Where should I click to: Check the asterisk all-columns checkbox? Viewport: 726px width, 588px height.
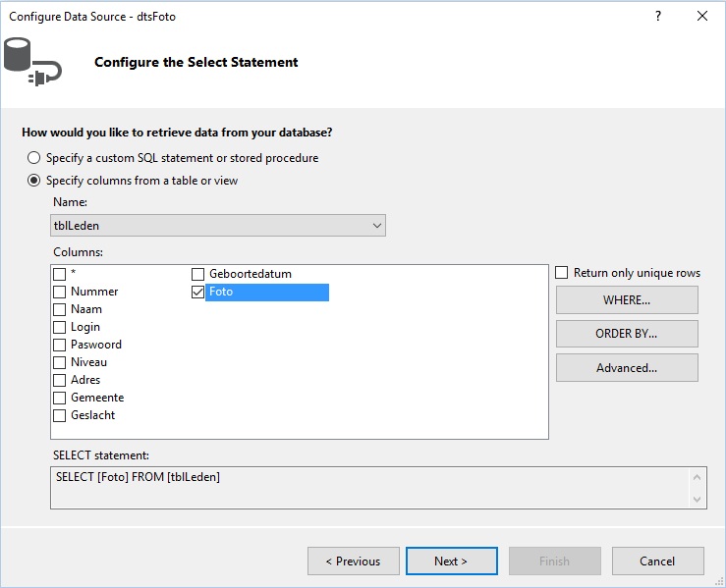(x=59, y=274)
